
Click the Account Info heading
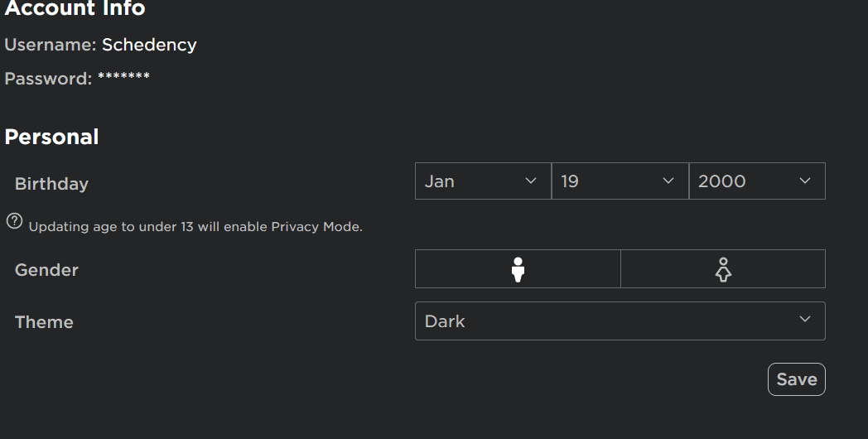click(75, 9)
